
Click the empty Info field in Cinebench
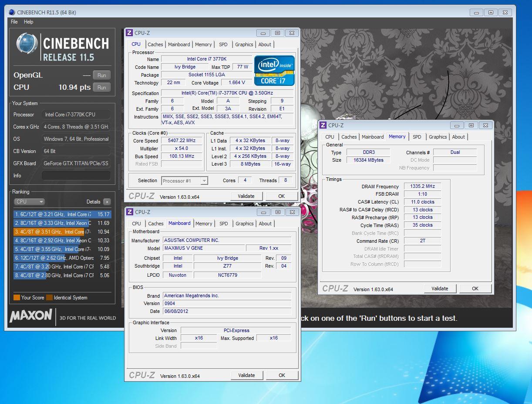76,176
